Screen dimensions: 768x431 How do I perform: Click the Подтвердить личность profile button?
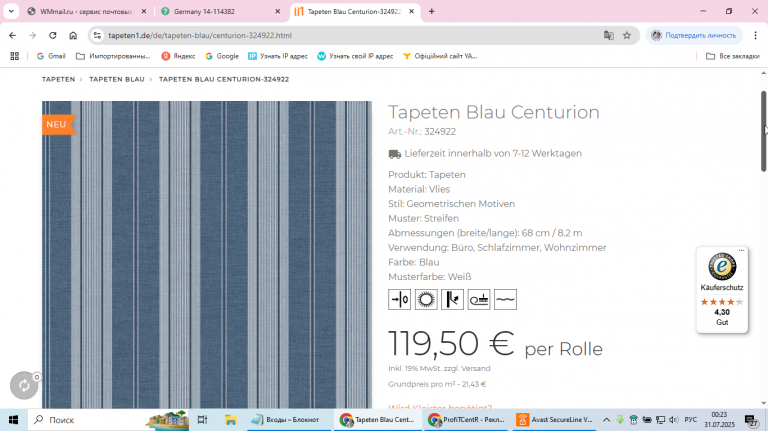pyautogui.click(x=695, y=35)
